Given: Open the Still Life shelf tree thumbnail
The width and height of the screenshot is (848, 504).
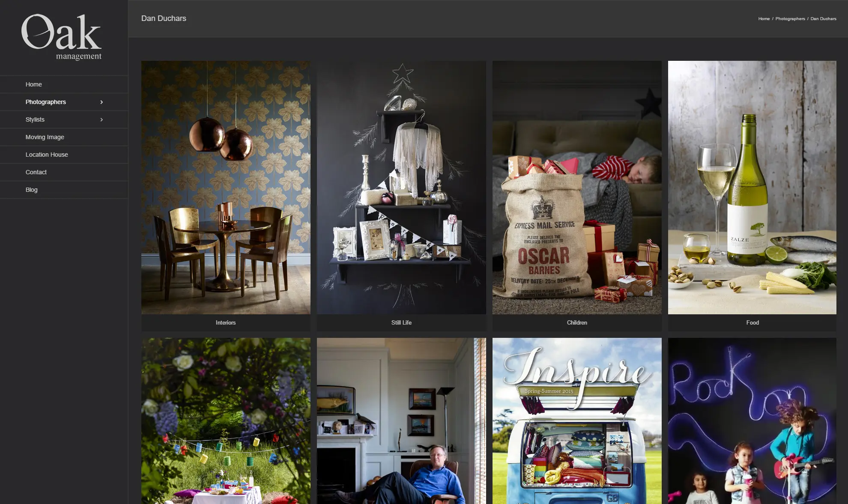Looking at the screenshot, I should point(401,187).
